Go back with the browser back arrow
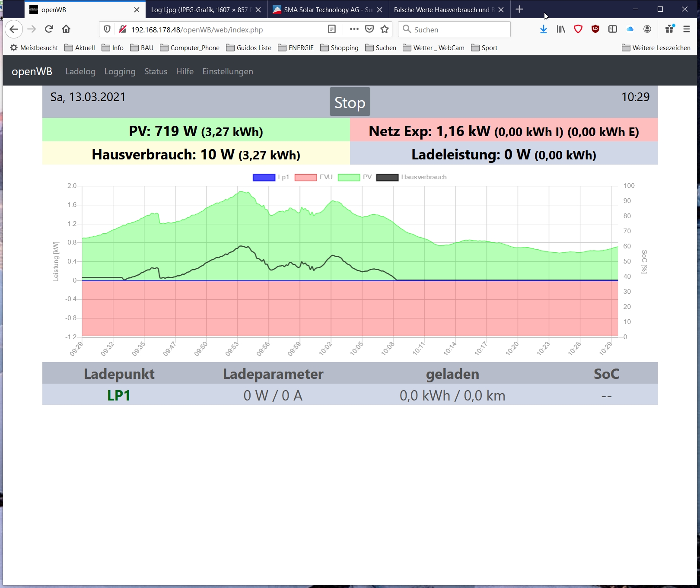This screenshot has width=700, height=588. click(14, 29)
